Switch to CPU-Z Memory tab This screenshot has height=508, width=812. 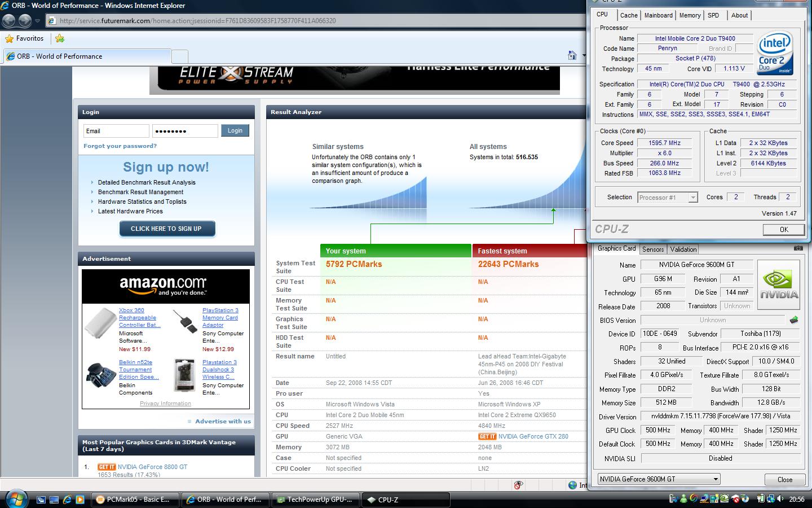click(x=690, y=16)
